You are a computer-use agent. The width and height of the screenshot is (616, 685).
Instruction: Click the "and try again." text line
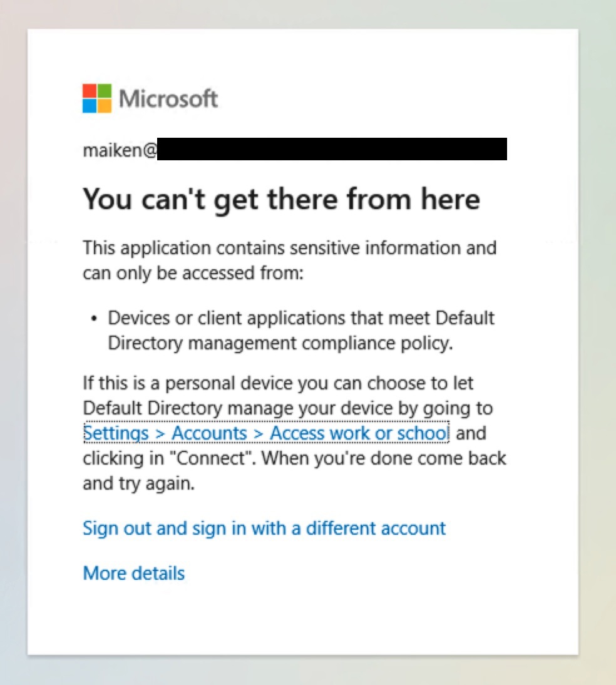click(x=138, y=483)
